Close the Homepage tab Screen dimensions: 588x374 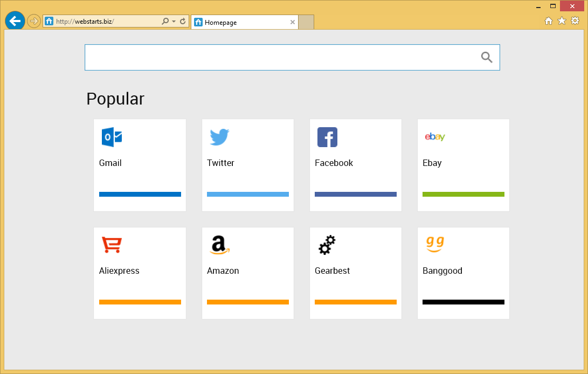pyautogui.click(x=293, y=22)
